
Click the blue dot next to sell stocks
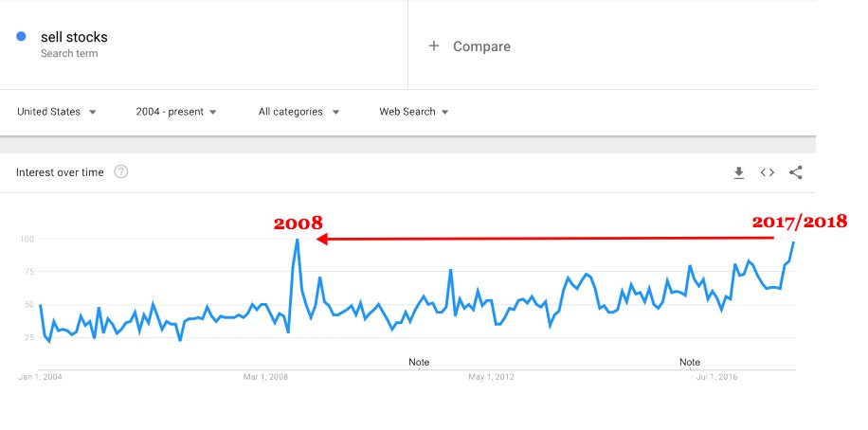[21, 37]
